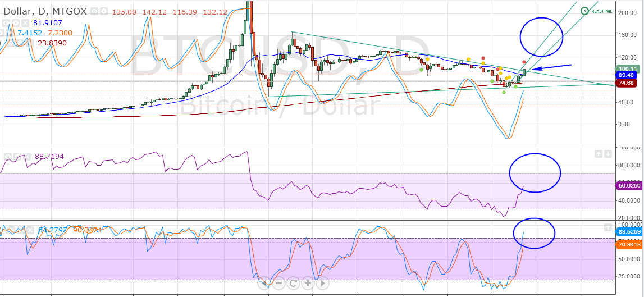
Task: Click the blue 89.40 price label
Action: click(x=625, y=75)
